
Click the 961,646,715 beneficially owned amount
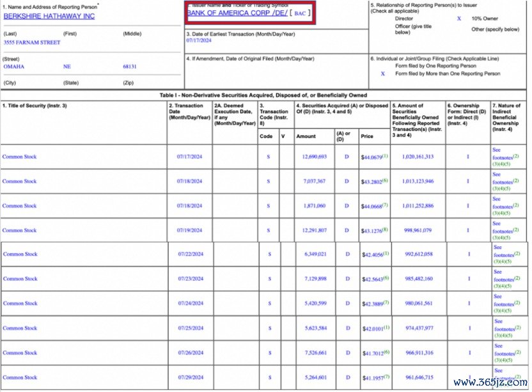pyautogui.click(x=419, y=377)
